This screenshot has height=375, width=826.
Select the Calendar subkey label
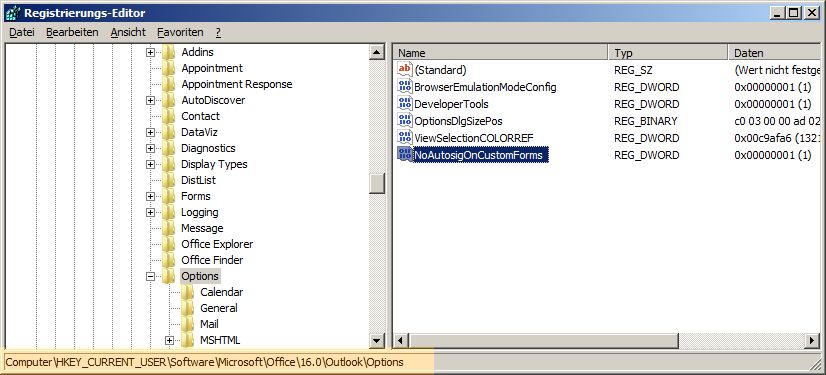click(x=221, y=292)
